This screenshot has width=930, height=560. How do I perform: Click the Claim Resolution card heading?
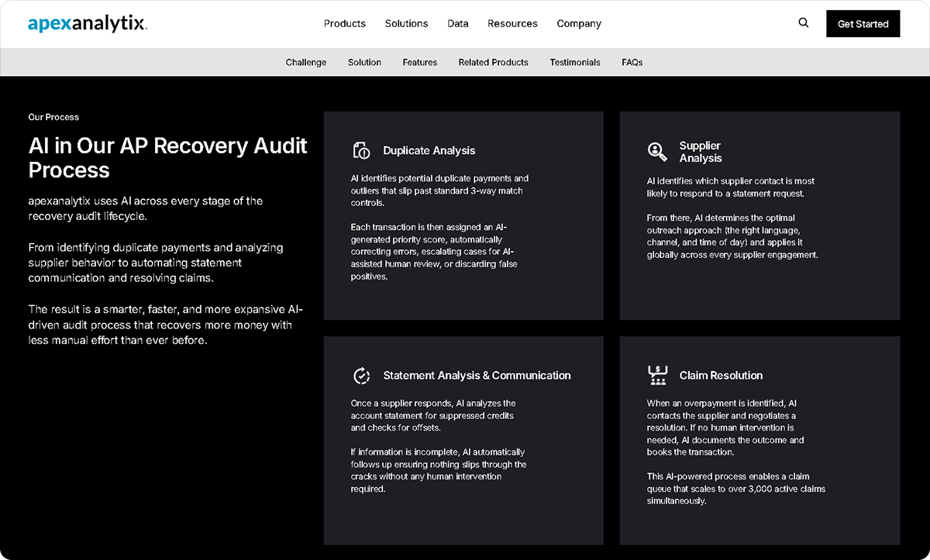[721, 376]
